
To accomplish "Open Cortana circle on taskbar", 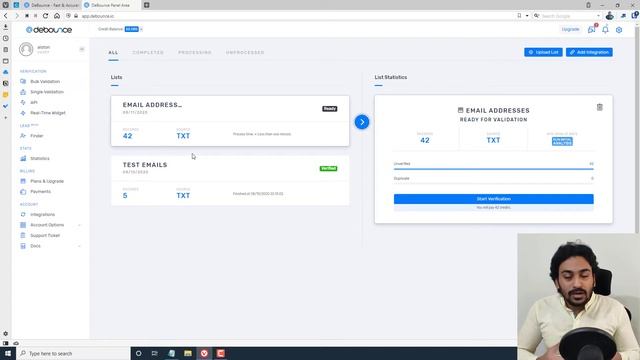I will 138,353.
